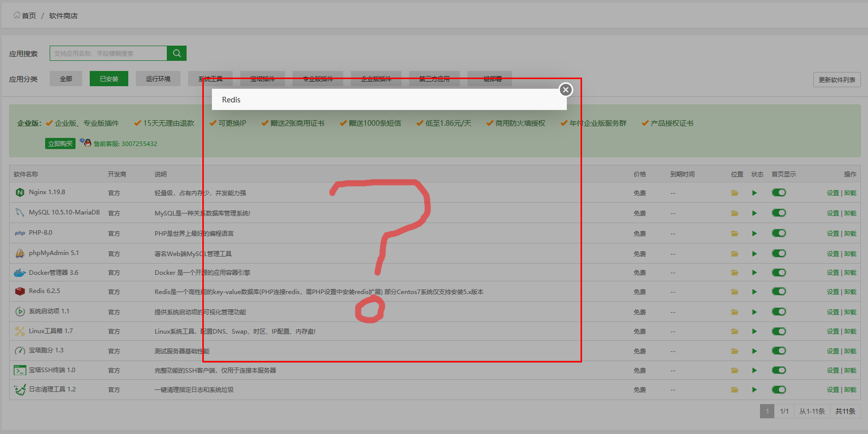Screen dimensions: 868x434
Task: Click 设置 link for PHP-8.0
Action: 833,234
